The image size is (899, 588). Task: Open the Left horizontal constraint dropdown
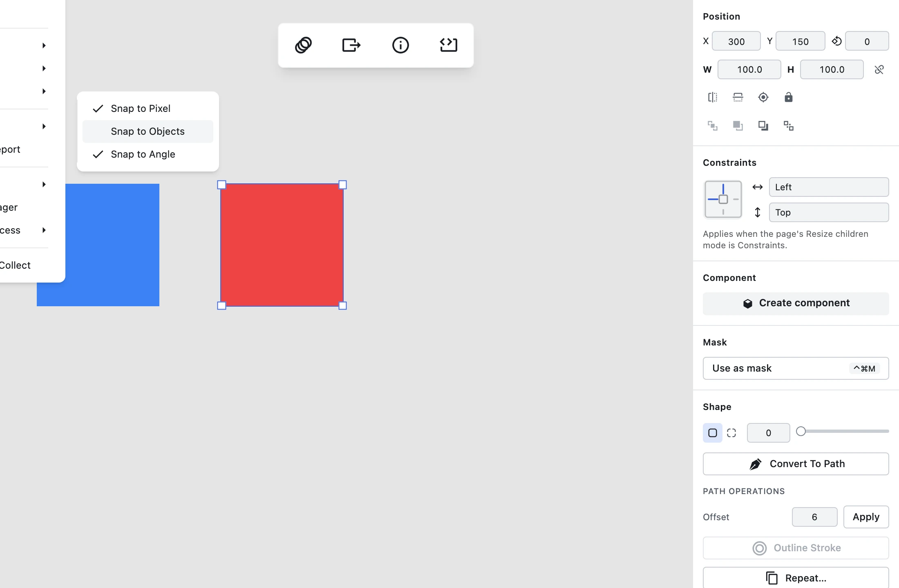[829, 187]
